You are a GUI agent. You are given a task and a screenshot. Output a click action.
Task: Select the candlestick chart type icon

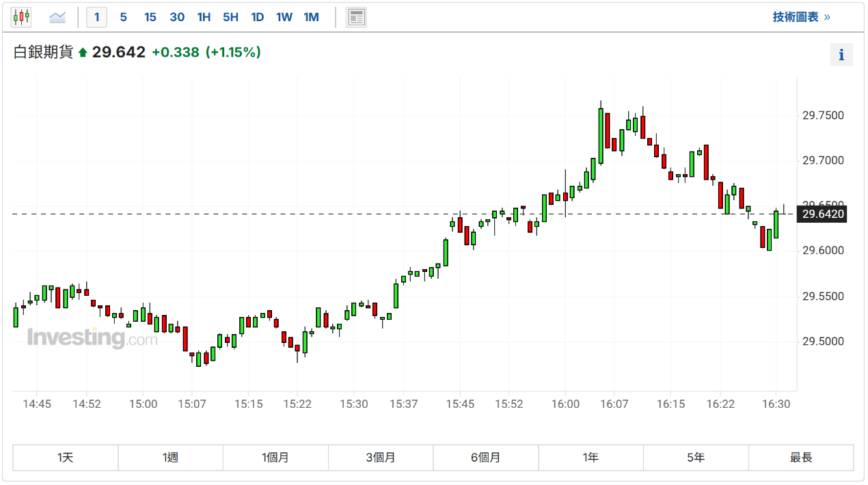point(21,17)
